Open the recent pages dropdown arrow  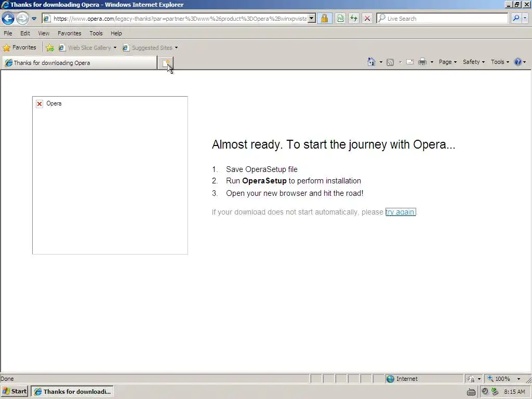coord(34,19)
